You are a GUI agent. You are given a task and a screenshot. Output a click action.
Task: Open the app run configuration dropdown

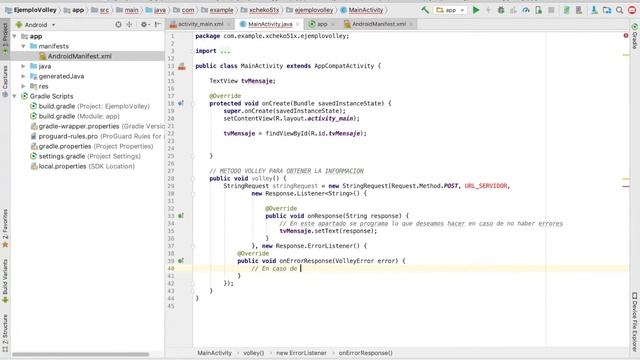(x=450, y=10)
